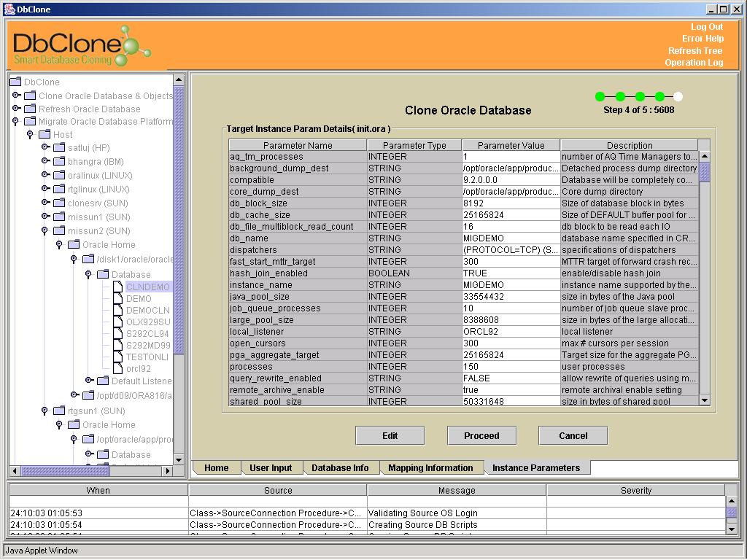Collapse the Host tree node

[30, 134]
